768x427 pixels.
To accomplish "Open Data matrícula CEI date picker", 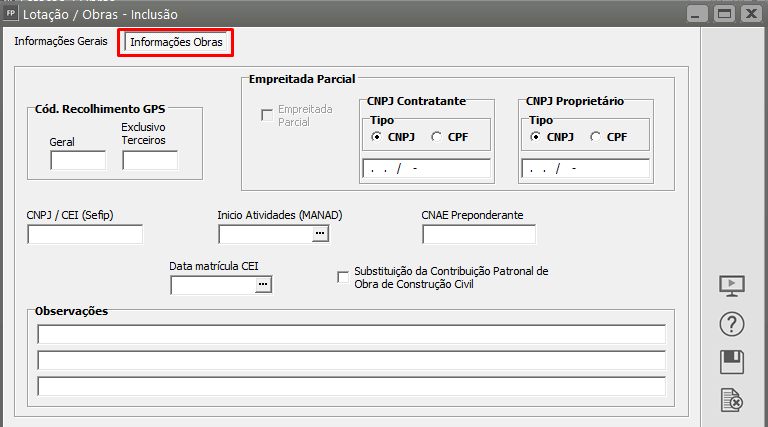I will coord(262,285).
